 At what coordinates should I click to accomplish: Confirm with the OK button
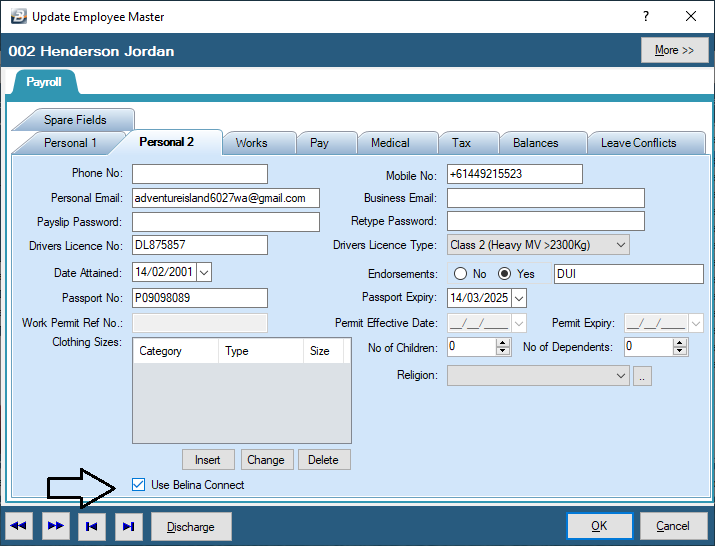(600, 526)
